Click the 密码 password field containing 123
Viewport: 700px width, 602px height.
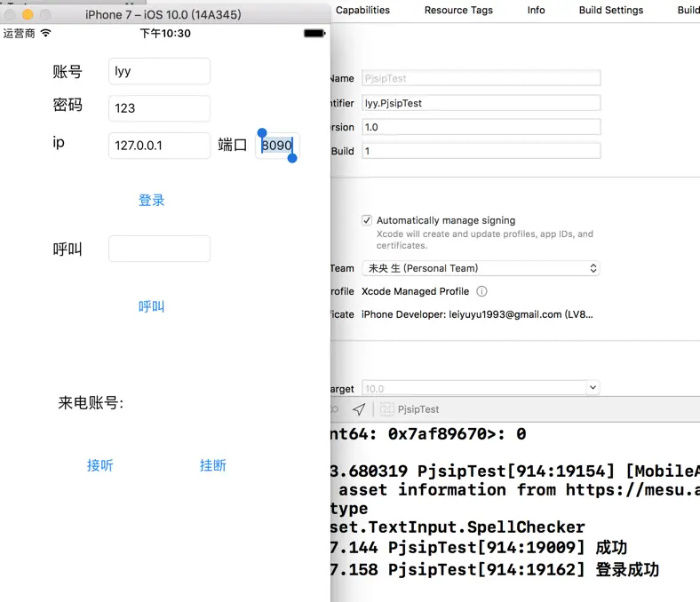tap(159, 108)
